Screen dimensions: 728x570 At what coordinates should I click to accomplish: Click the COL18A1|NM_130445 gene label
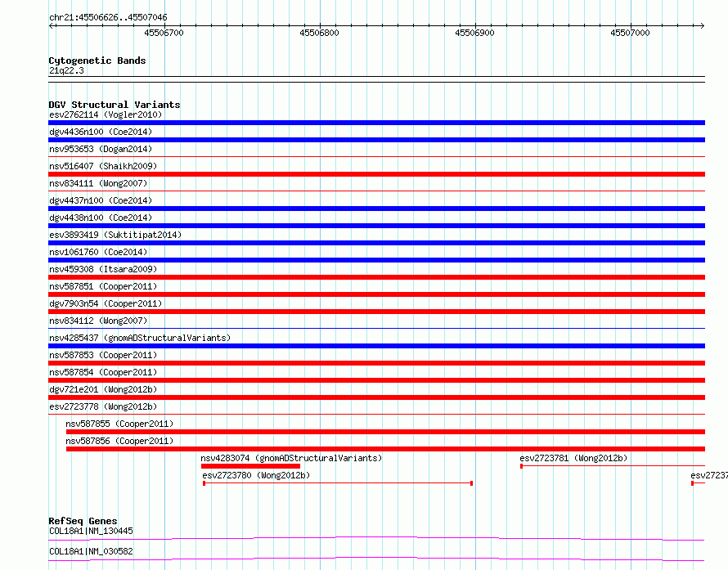tap(91, 531)
